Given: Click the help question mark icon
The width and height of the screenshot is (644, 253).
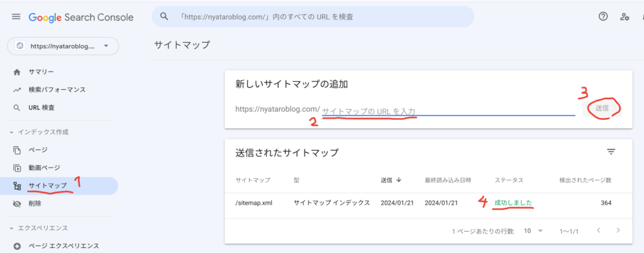Looking at the screenshot, I should (x=603, y=17).
